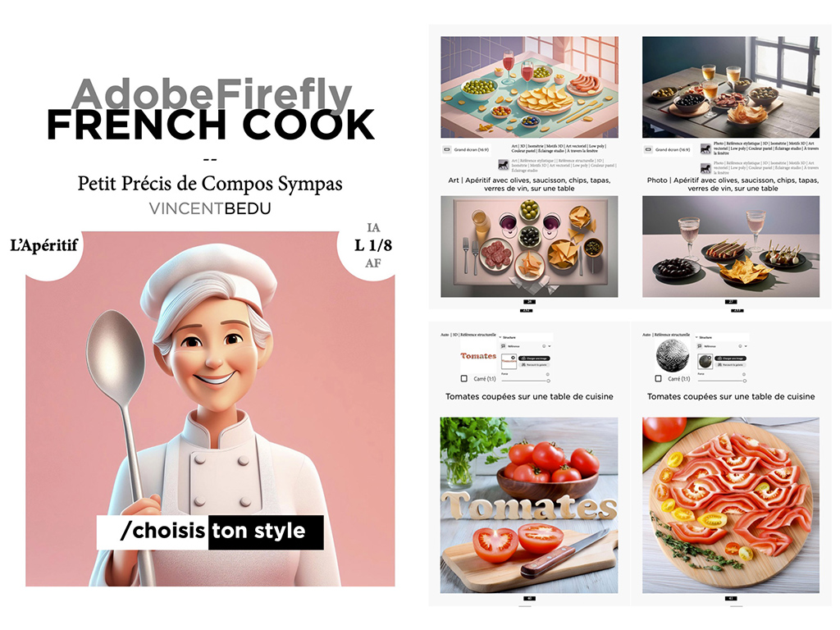Click the /choisis ton style banner
Viewport: 840px width, 630px height.
click(210, 532)
